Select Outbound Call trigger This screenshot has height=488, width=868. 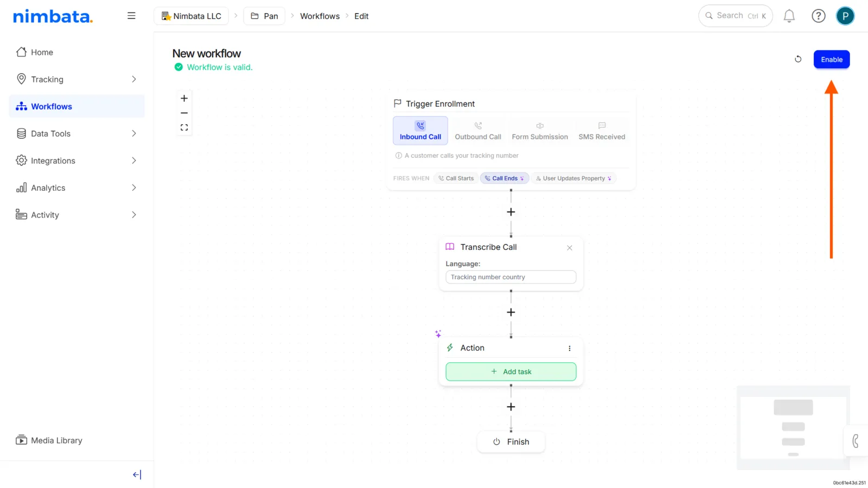(x=478, y=131)
